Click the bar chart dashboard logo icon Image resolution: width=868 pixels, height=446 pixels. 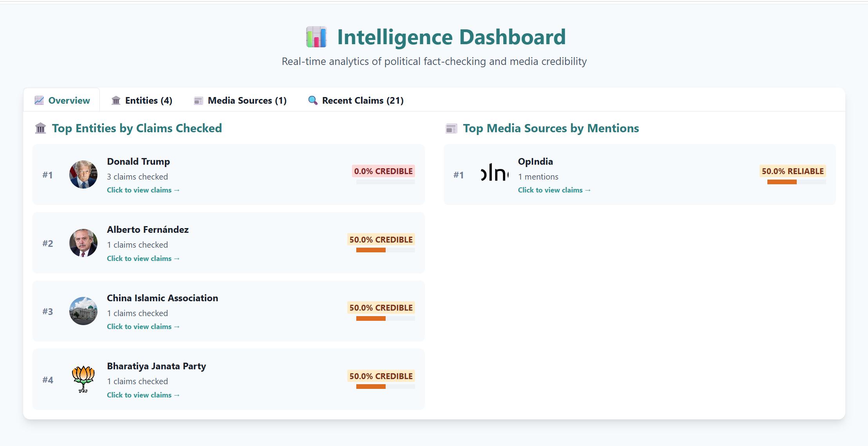[316, 37]
